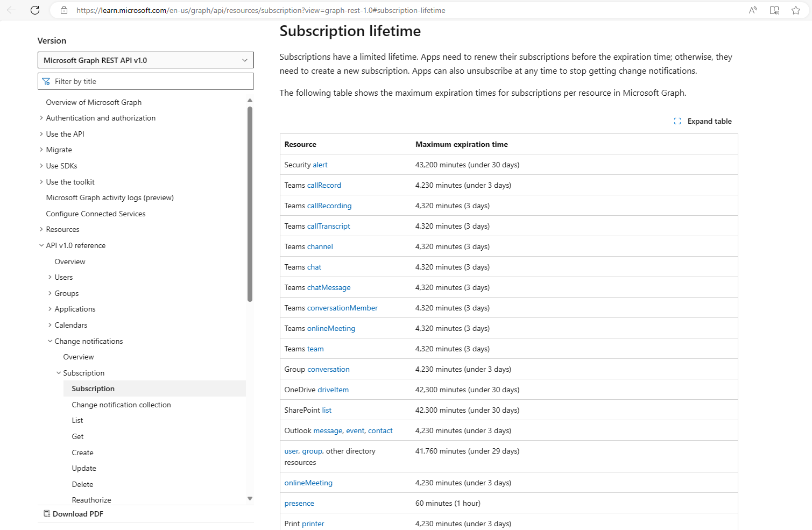Open the presence link
Image resolution: width=812 pixels, height=530 pixels.
coord(299,503)
